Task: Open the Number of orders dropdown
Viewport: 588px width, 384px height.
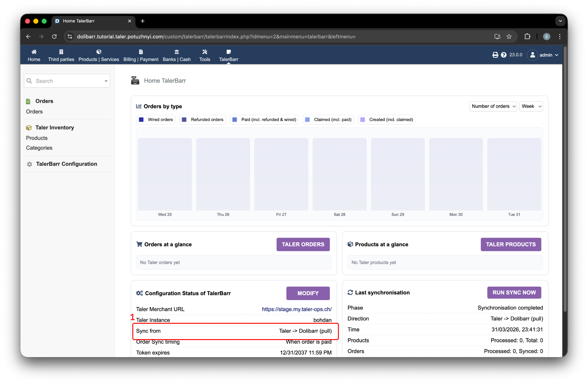Action: 493,106
